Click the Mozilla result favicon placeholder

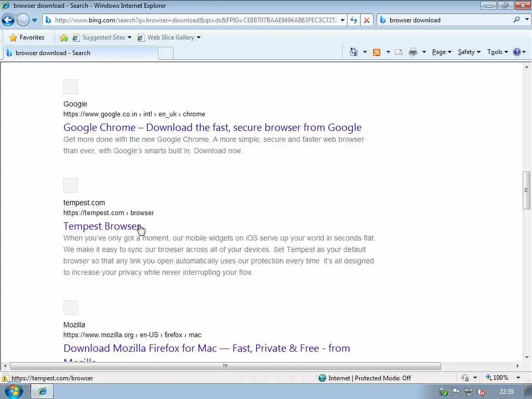pos(71,308)
